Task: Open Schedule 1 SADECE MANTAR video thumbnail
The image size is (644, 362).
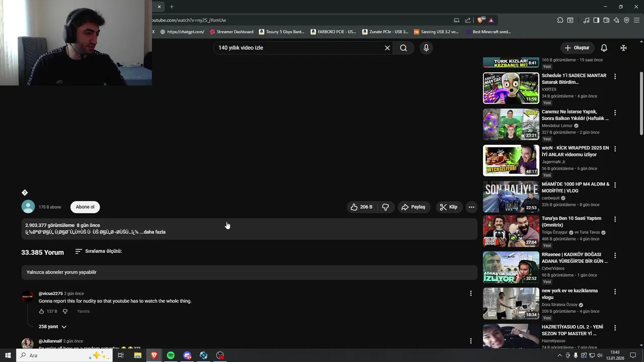Action: point(511,88)
